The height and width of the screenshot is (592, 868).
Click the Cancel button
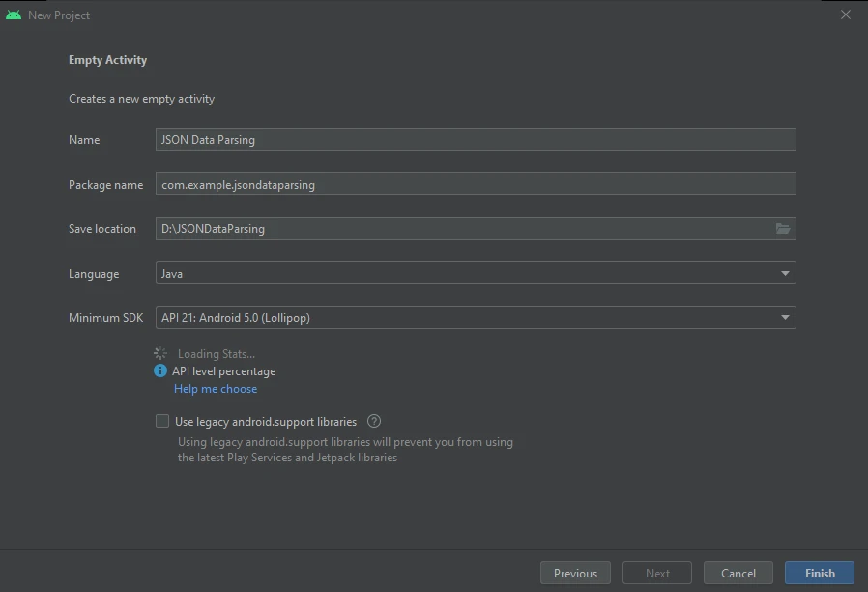pos(738,572)
